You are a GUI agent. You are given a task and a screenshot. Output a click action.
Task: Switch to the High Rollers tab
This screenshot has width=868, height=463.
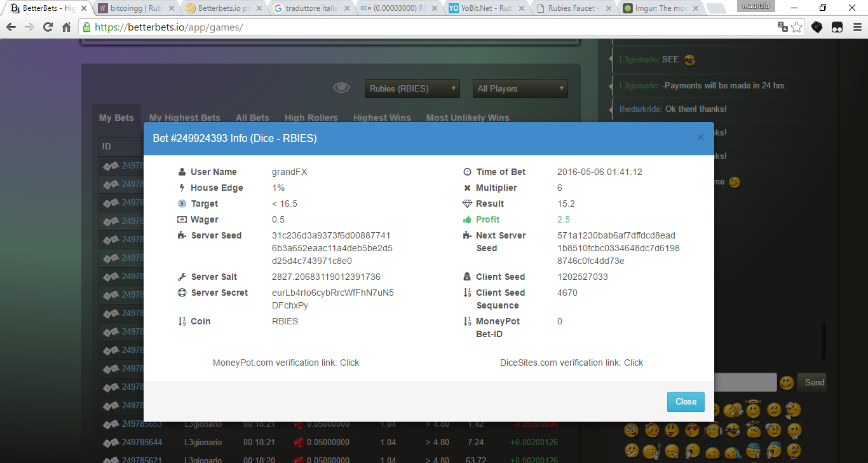point(311,118)
